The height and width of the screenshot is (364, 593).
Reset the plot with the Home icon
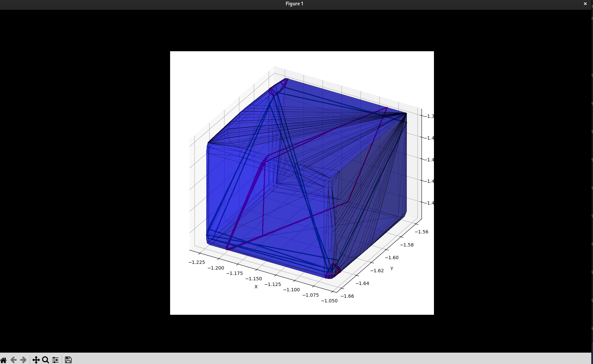pyautogui.click(x=3, y=360)
